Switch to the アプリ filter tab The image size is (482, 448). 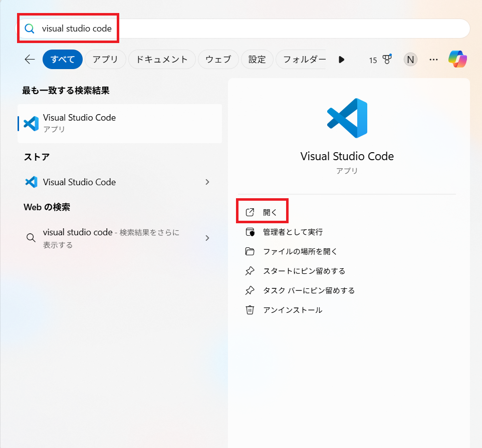[x=105, y=60]
